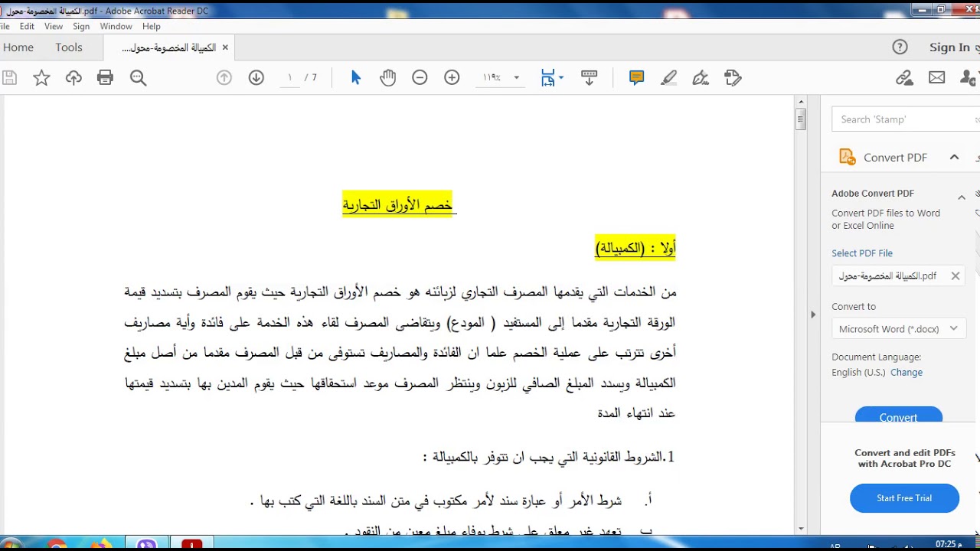Viewport: 980px width, 551px height.
Task: Open fit page options dropdown arrow
Action: coord(561,77)
